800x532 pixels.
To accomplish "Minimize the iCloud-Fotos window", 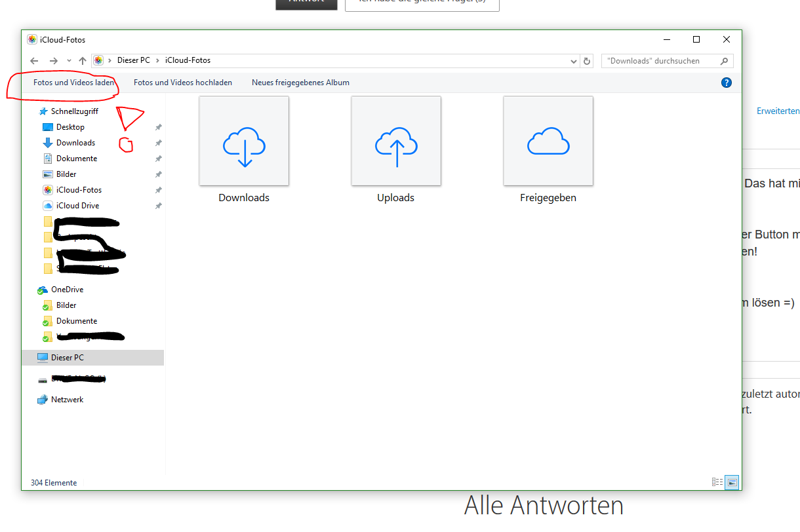I will point(666,39).
